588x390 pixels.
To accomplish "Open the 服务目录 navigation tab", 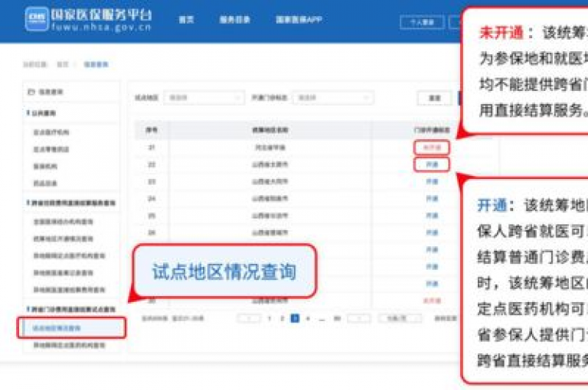I will coord(235,19).
